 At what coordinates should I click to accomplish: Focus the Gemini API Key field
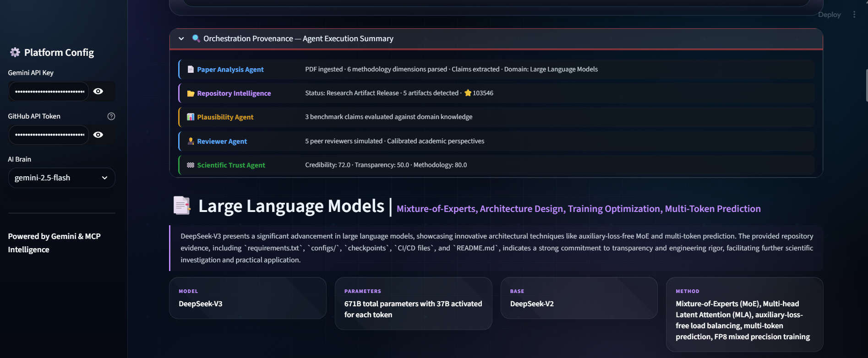tap(49, 92)
